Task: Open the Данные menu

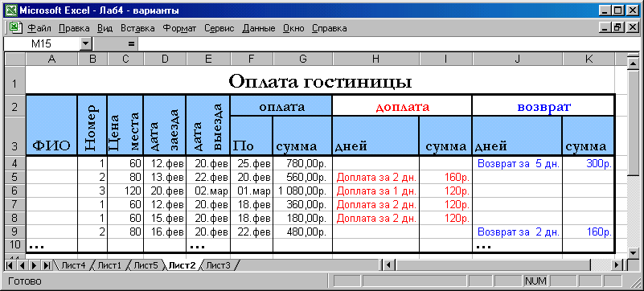Action: click(x=258, y=28)
